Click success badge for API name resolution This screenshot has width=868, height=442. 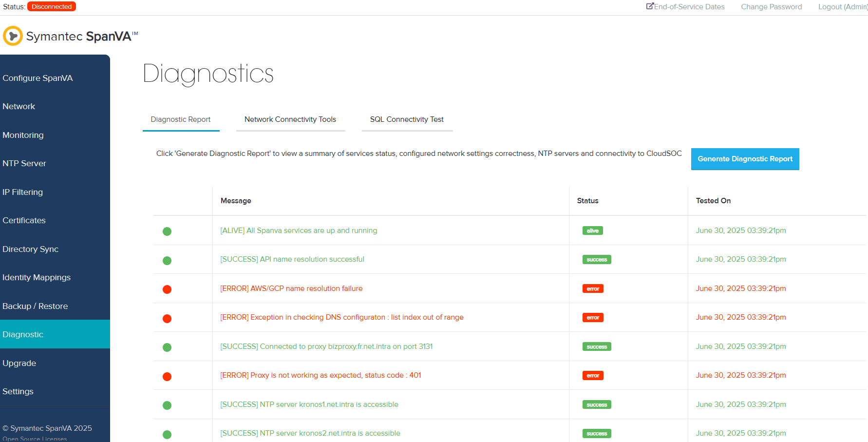[597, 260]
